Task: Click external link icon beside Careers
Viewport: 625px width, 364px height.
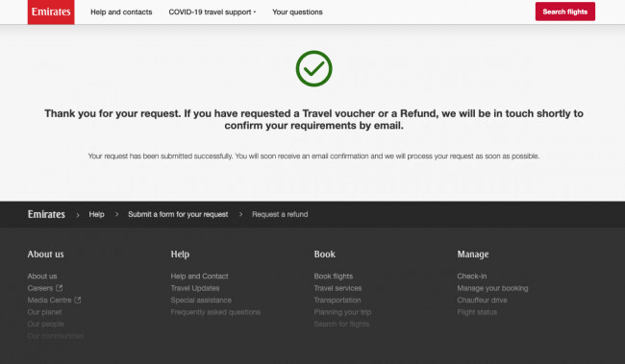Action: tap(60, 287)
